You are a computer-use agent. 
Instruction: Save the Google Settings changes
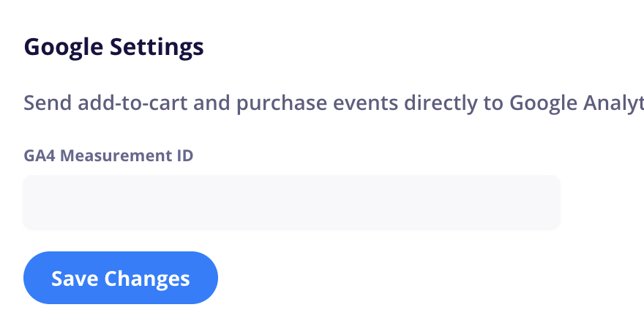coord(121,278)
